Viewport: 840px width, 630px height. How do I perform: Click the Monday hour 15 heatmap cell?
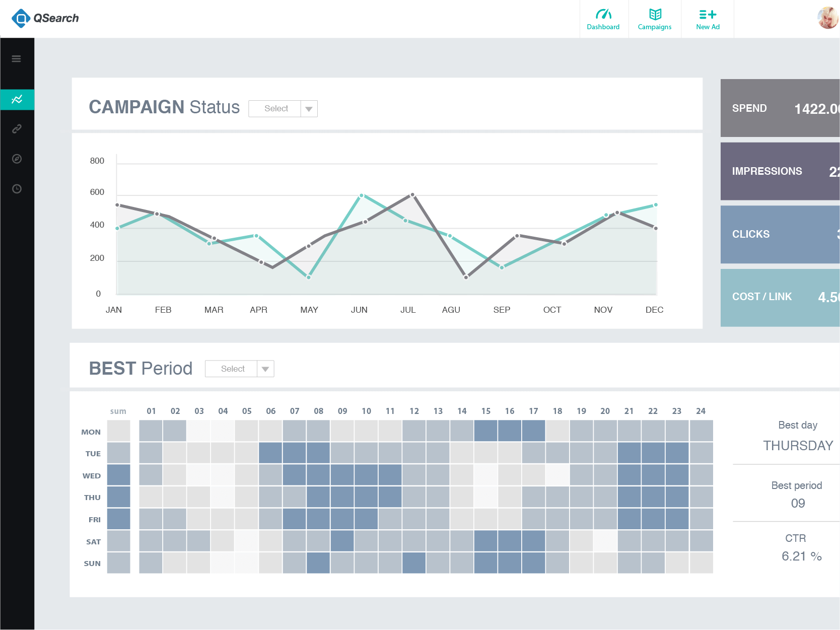click(x=485, y=431)
